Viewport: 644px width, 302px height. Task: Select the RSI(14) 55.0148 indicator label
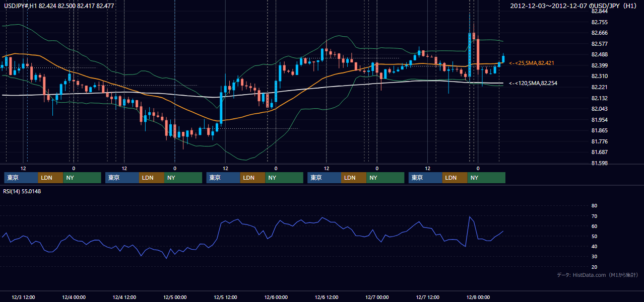coord(22,191)
